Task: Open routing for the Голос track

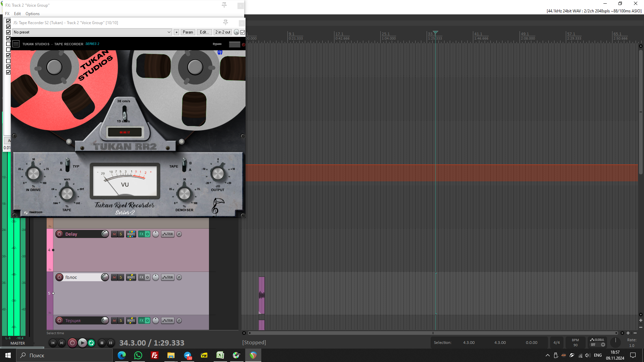Action: (131, 277)
